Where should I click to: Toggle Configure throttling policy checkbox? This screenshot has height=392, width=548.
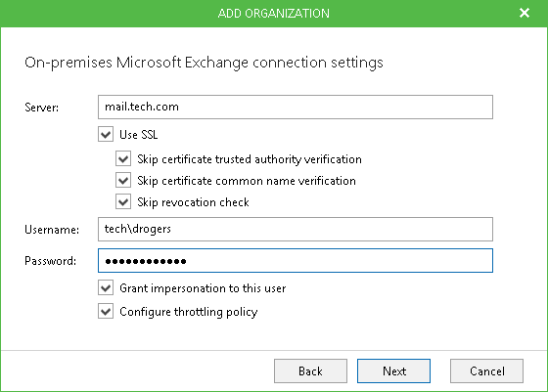coord(106,312)
